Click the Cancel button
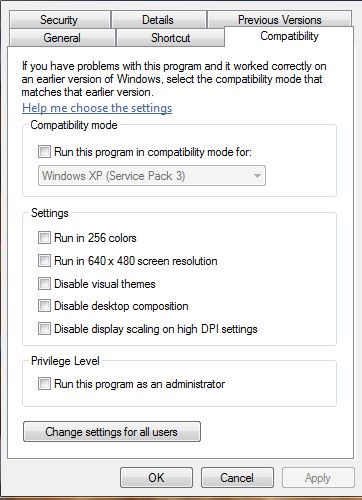The image size is (362, 500). click(237, 477)
